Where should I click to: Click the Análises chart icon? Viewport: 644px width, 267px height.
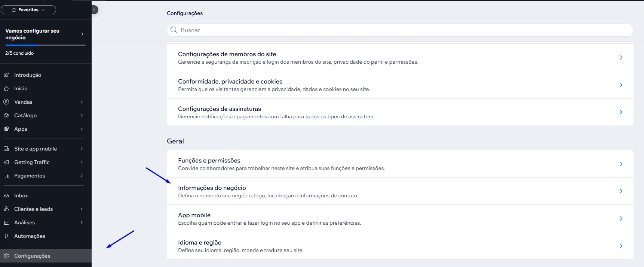6,222
